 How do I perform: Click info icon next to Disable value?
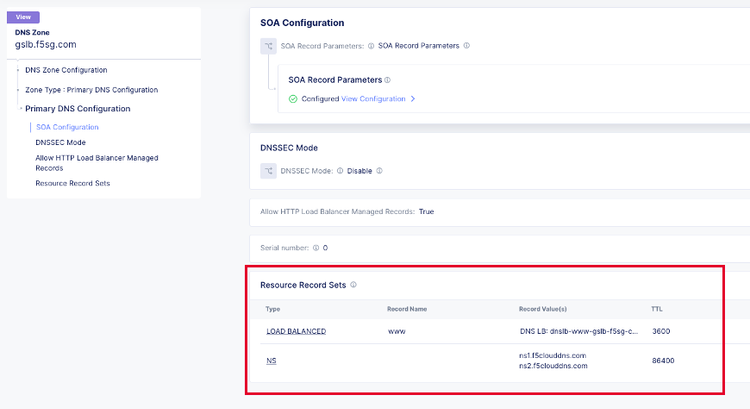tap(379, 171)
